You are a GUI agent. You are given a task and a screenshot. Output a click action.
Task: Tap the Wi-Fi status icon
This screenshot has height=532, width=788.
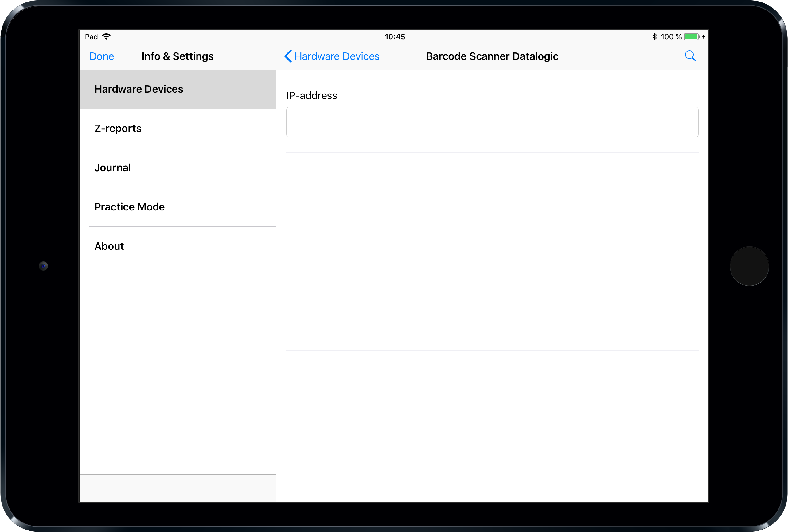point(106,37)
